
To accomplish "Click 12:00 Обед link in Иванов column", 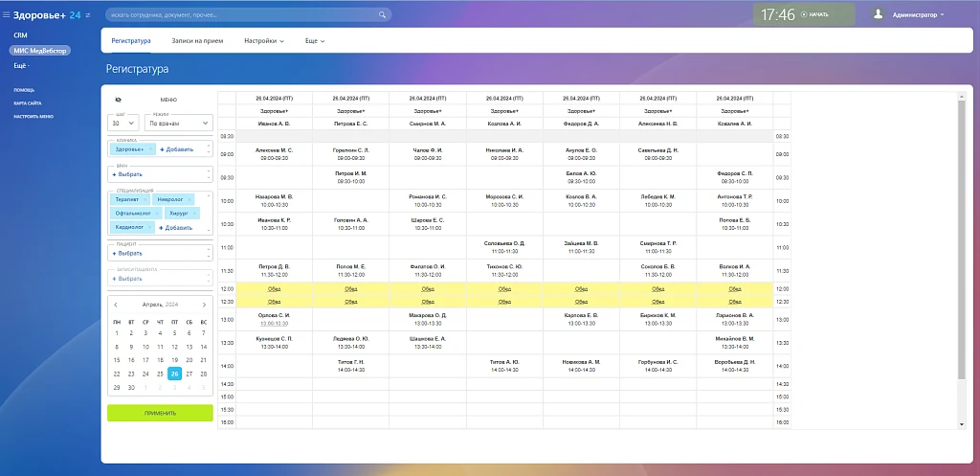I will tap(275, 289).
